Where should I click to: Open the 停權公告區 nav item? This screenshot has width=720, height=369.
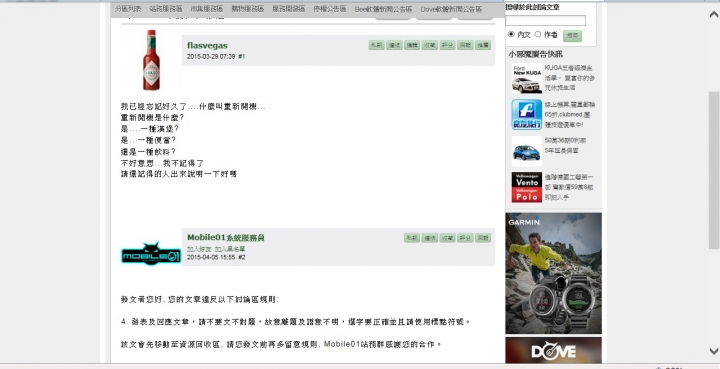(330, 9)
